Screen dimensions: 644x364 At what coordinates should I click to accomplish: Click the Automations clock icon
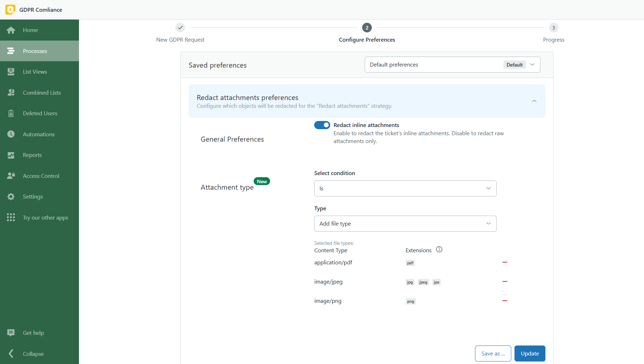tap(11, 134)
